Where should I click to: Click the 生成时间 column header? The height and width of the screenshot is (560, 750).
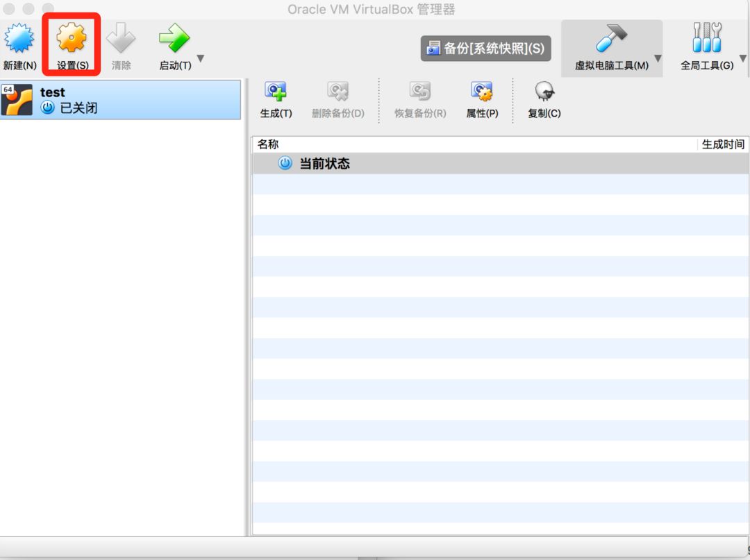(723, 144)
